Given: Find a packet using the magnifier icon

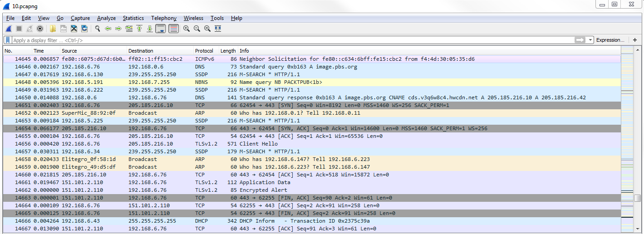Looking at the screenshot, I should pos(97,29).
